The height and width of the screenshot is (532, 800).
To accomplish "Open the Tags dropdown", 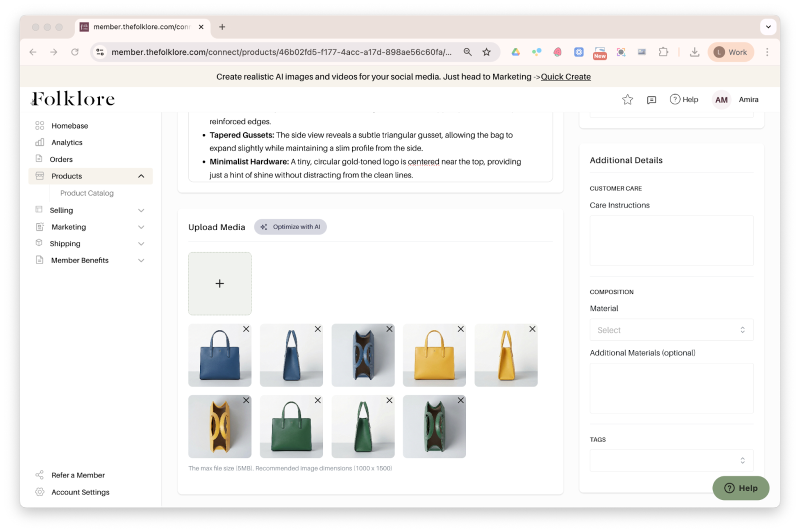I will 671,460.
